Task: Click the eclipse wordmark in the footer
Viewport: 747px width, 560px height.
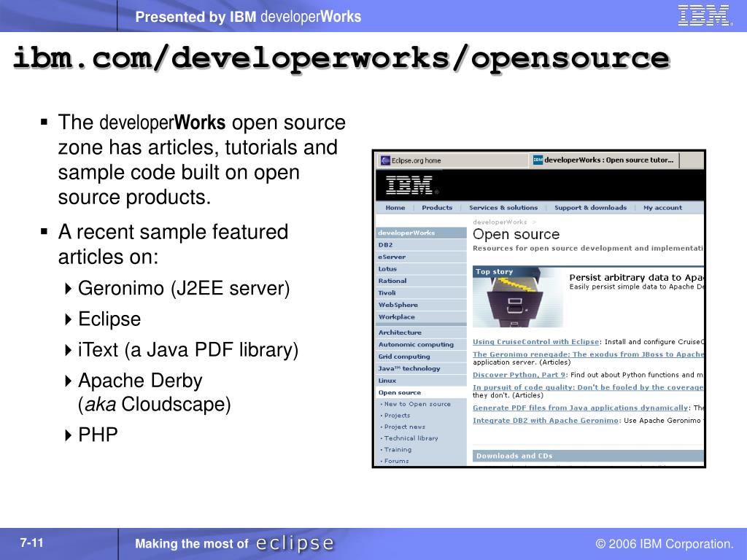Action: click(x=295, y=544)
